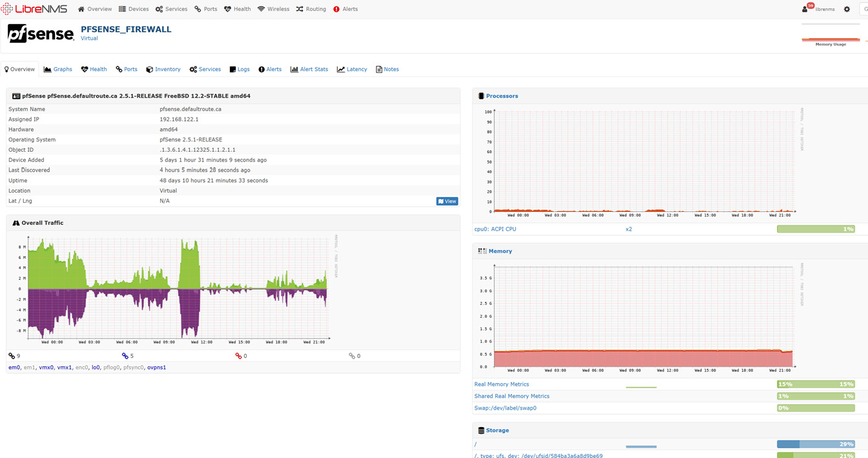Switch to the Latency tab

(352, 69)
